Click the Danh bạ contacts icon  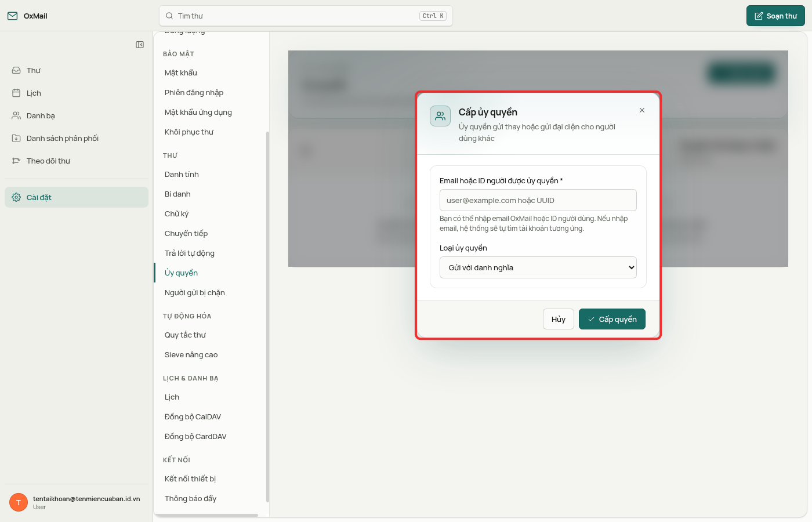16,115
